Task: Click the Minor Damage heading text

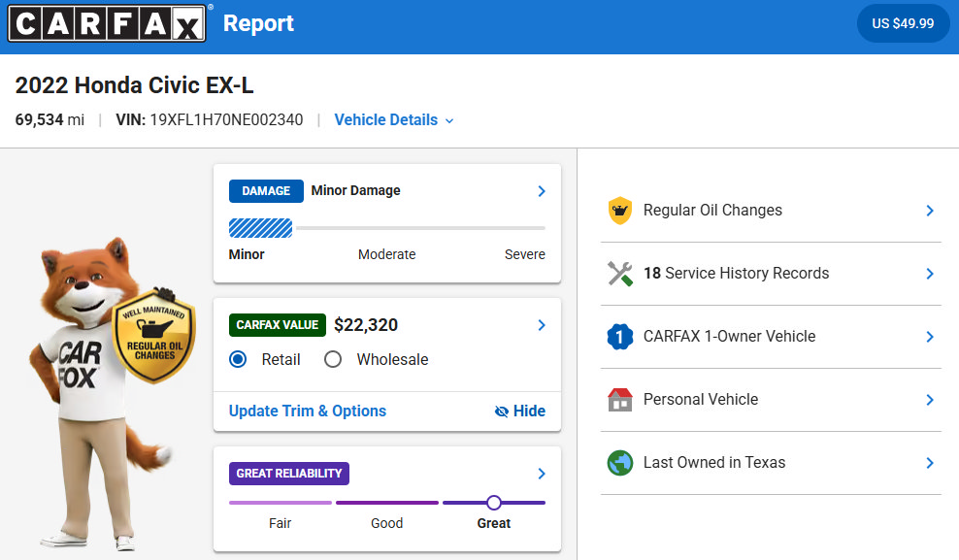Action: pos(355,191)
